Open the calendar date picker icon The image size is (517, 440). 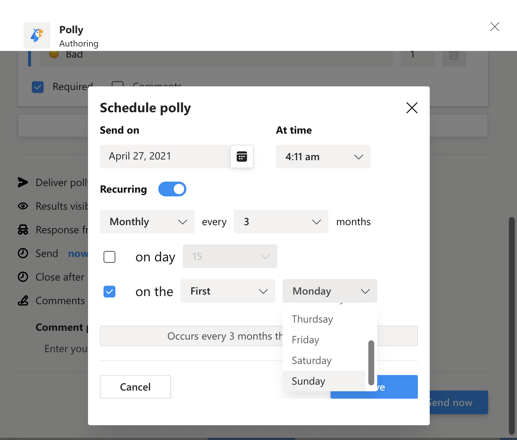click(242, 156)
